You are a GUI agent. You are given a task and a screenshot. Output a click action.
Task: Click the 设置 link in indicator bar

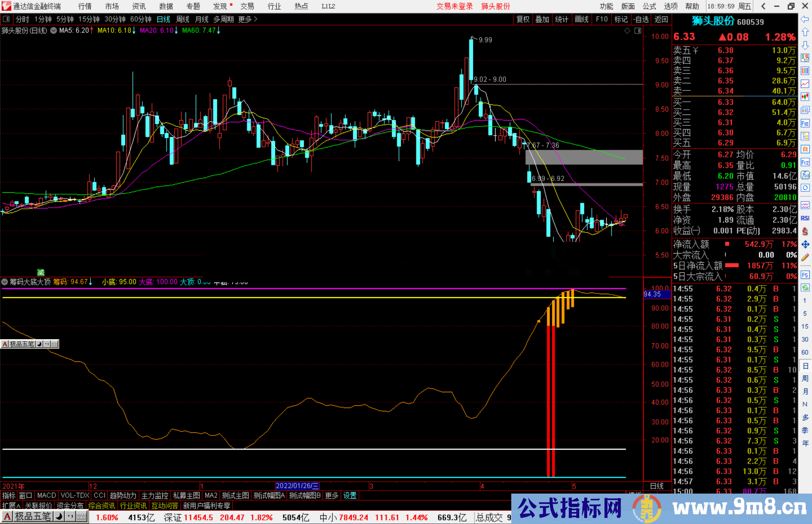tap(350, 495)
